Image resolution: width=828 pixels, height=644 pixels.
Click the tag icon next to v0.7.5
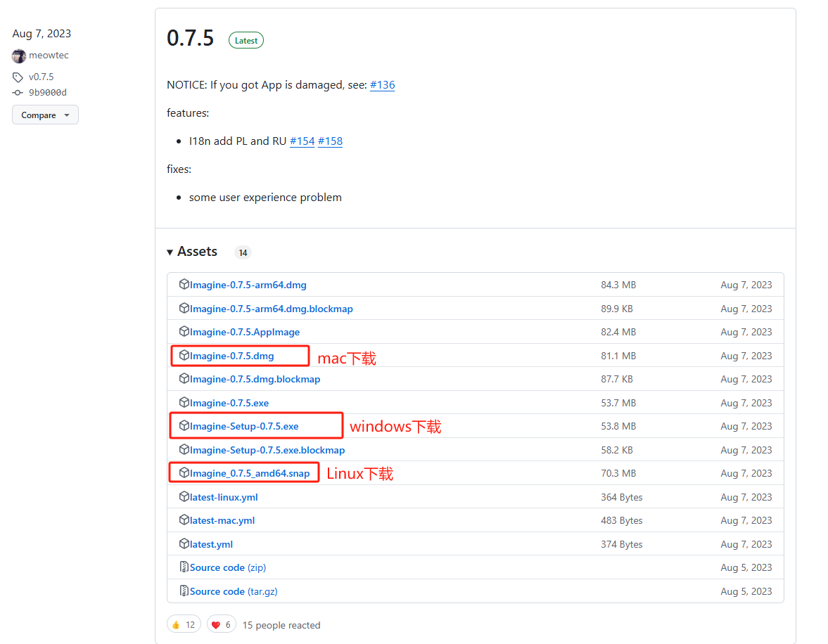tap(18, 77)
